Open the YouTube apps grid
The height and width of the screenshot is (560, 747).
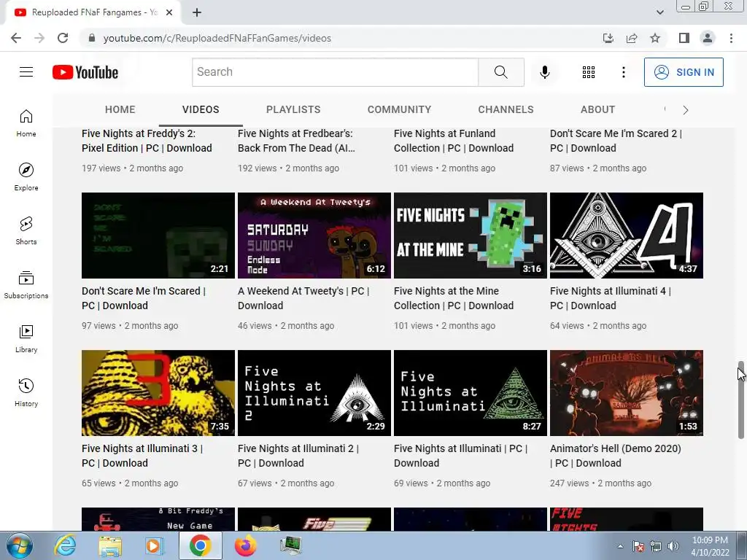[x=589, y=72]
